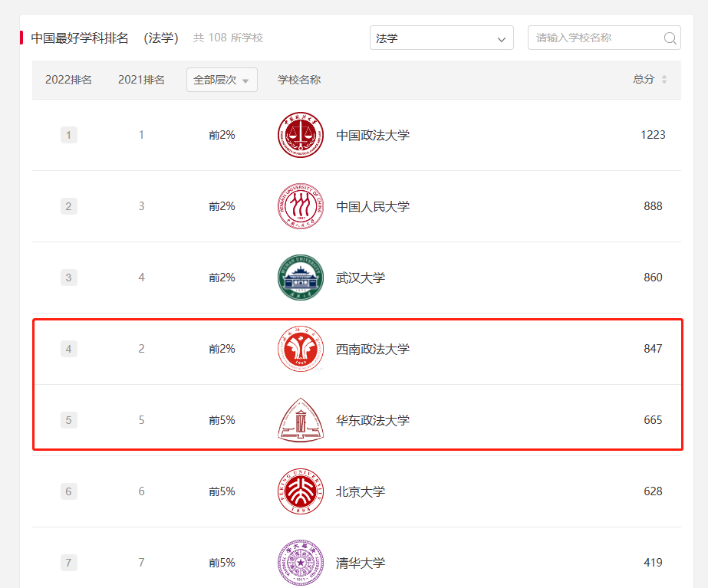Click the Renmin University of China logo
The height and width of the screenshot is (588, 708).
(301, 206)
